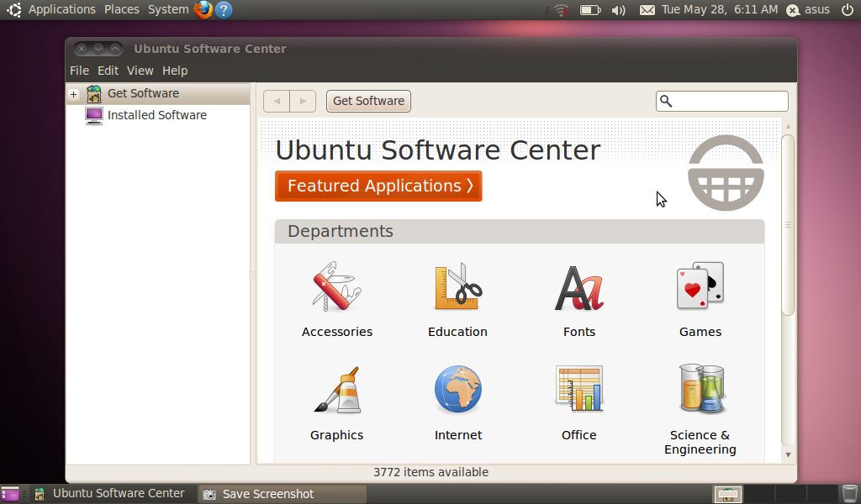
Task: Check the battery status indicator
Action: (x=590, y=10)
